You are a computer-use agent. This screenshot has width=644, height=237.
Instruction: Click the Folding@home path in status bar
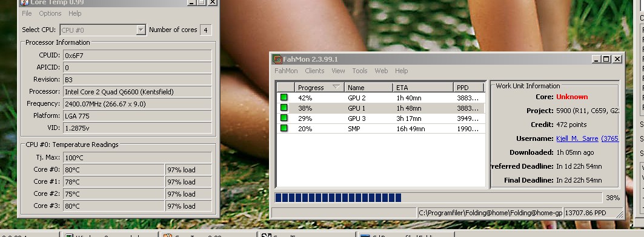click(490, 213)
